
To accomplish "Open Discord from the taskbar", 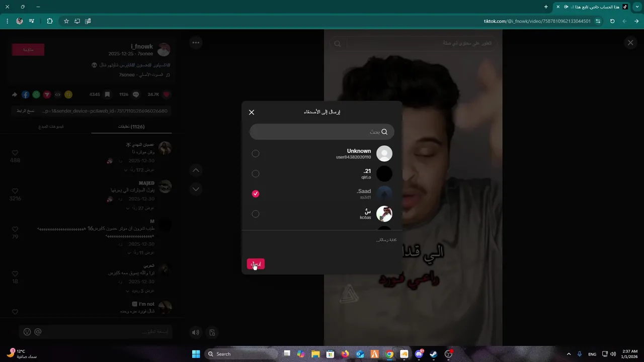I will [x=419, y=354].
